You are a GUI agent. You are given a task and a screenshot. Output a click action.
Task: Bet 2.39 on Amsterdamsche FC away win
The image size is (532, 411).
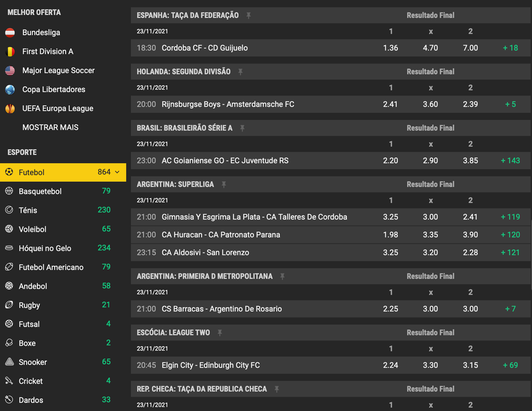[x=470, y=104]
